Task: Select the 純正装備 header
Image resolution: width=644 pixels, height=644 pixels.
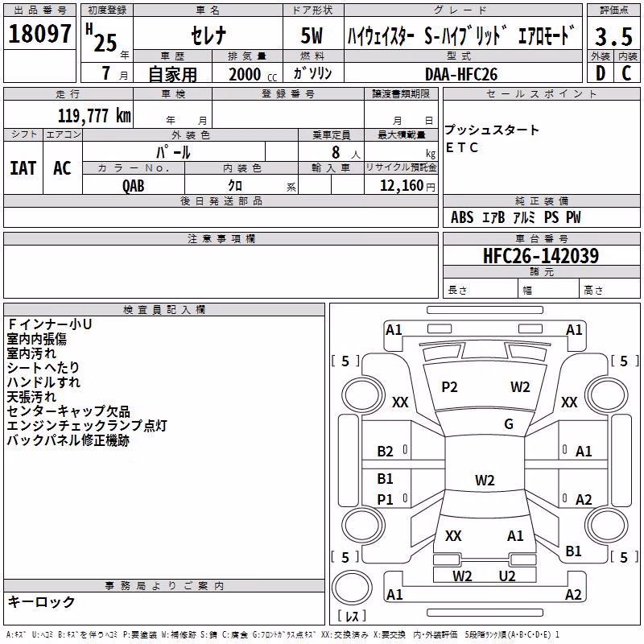Action: coord(541,200)
